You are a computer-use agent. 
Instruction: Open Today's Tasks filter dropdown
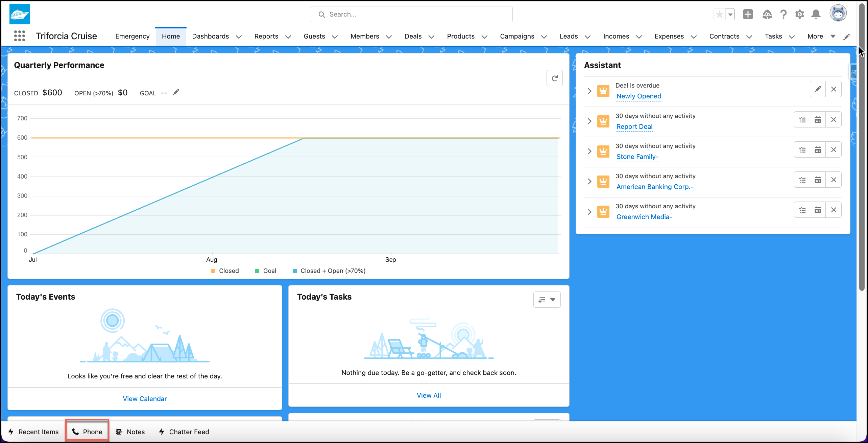click(547, 300)
